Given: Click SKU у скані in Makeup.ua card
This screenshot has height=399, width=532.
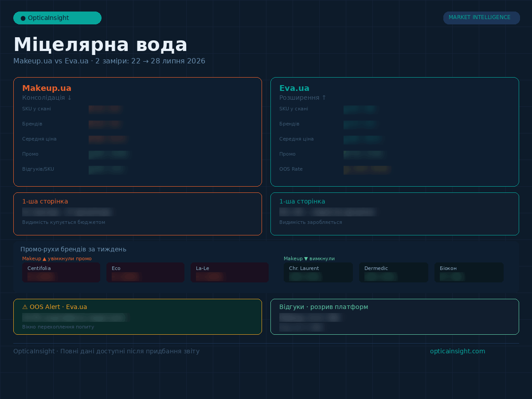Looking at the screenshot, I should pyautogui.click(x=36, y=109).
